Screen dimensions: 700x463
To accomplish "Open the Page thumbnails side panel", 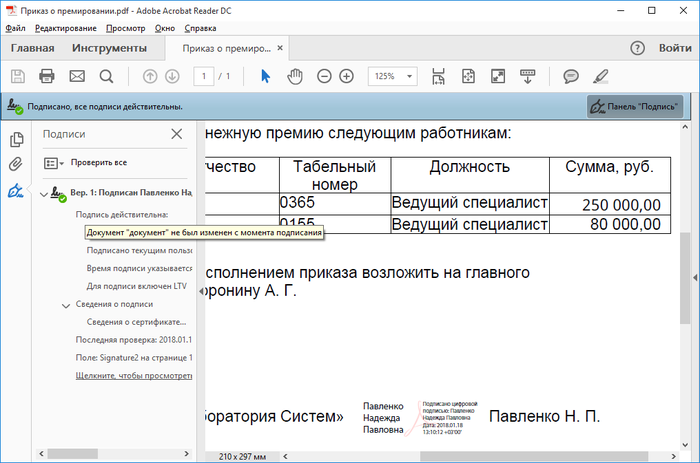I will 16,139.
